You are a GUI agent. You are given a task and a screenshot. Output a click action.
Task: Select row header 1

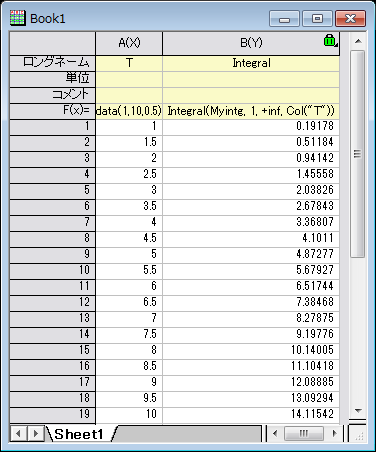pos(53,127)
